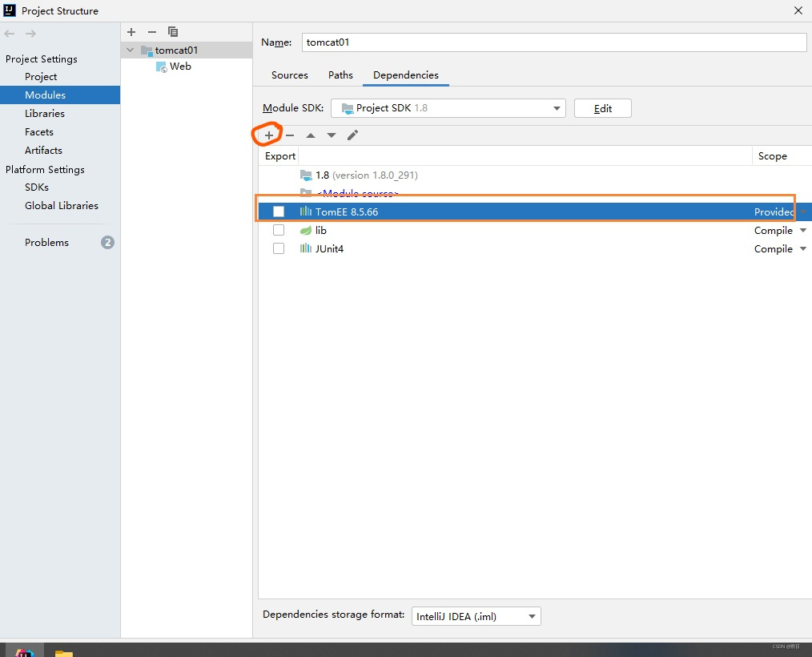Remove selected dependency with minus icon
812x657 pixels.
290,135
